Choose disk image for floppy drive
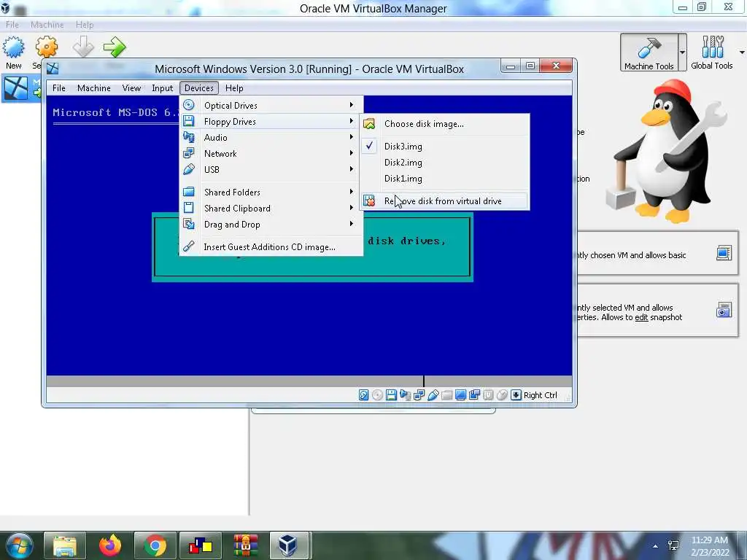747x560 pixels. tap(444, 124)
